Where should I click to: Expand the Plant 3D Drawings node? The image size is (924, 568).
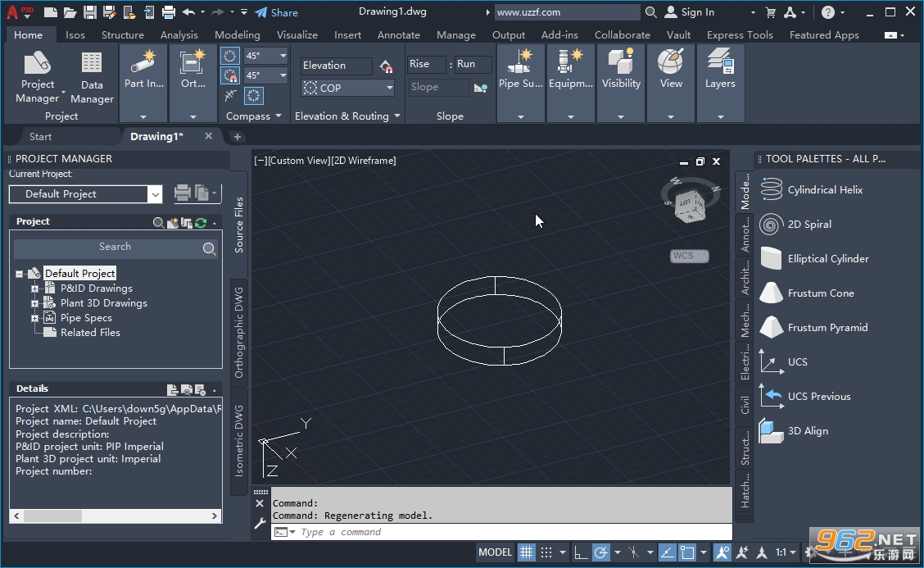34,303
